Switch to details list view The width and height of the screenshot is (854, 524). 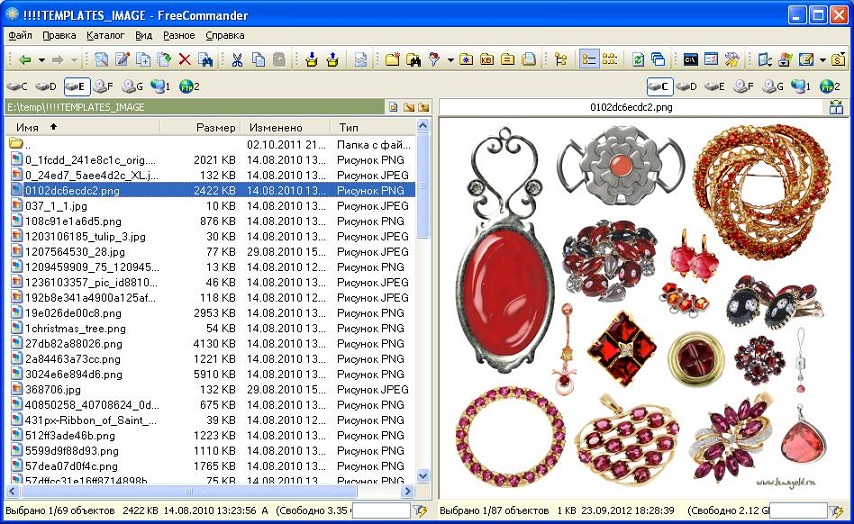pyautogui.click(x=589, y=59)
